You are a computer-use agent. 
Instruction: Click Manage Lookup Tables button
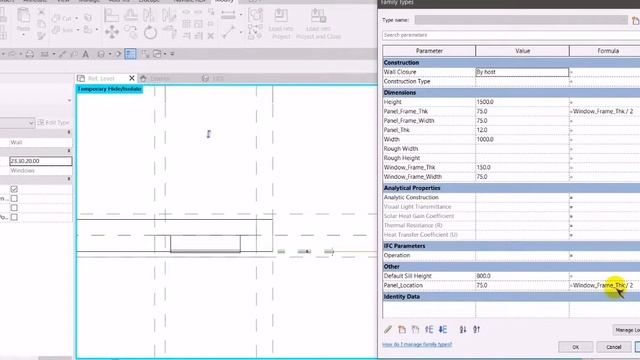[x=627, y=330]
